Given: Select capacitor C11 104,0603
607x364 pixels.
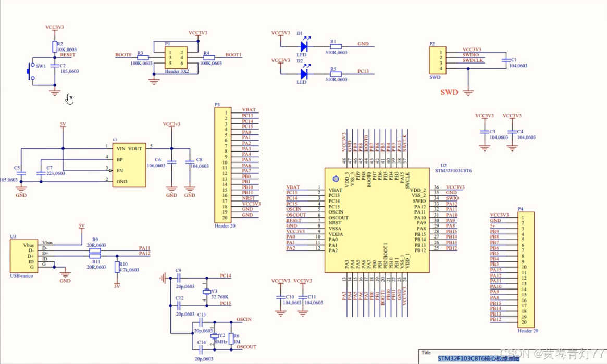Looking at the screenshot, I should (303, 297).
